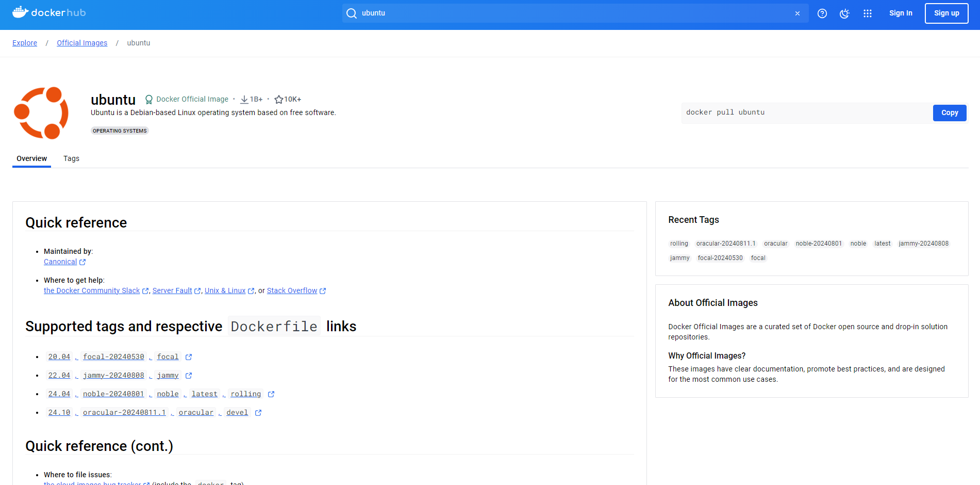This screenshot has width=980, height=485.
Task: Click external icon on the devel row
Action: [258, 413]
